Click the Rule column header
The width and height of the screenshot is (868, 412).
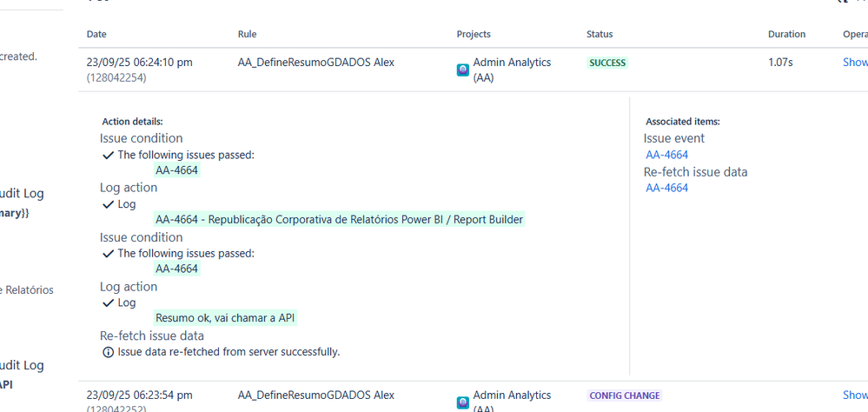pyautogui.click(x=247, y=35)
